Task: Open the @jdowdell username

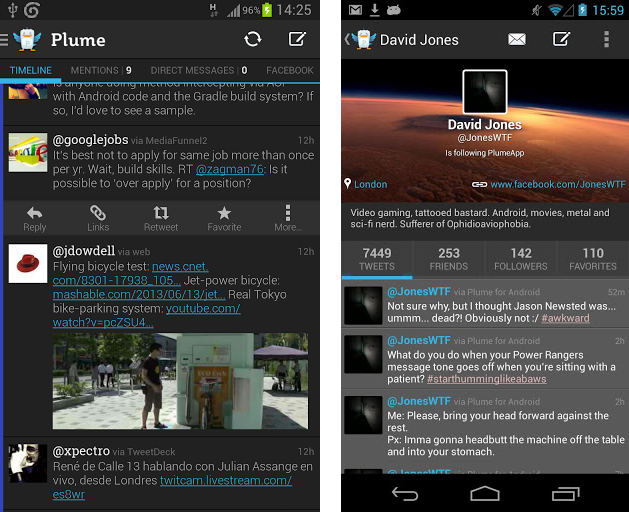Action: pyautogui.click(x=84, y=251)
